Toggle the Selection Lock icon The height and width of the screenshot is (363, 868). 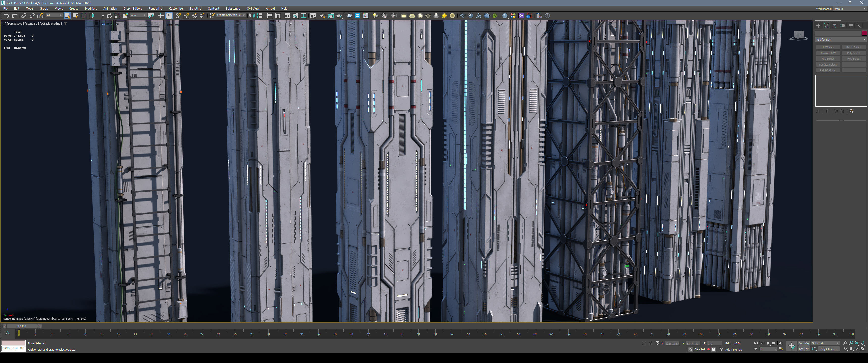(651, 343)
